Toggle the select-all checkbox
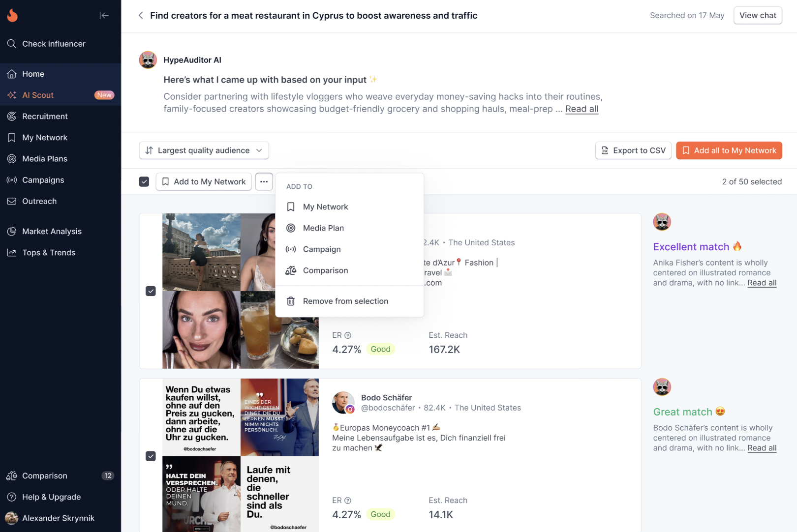The image size is (797, 532). [x=144, y=181]
